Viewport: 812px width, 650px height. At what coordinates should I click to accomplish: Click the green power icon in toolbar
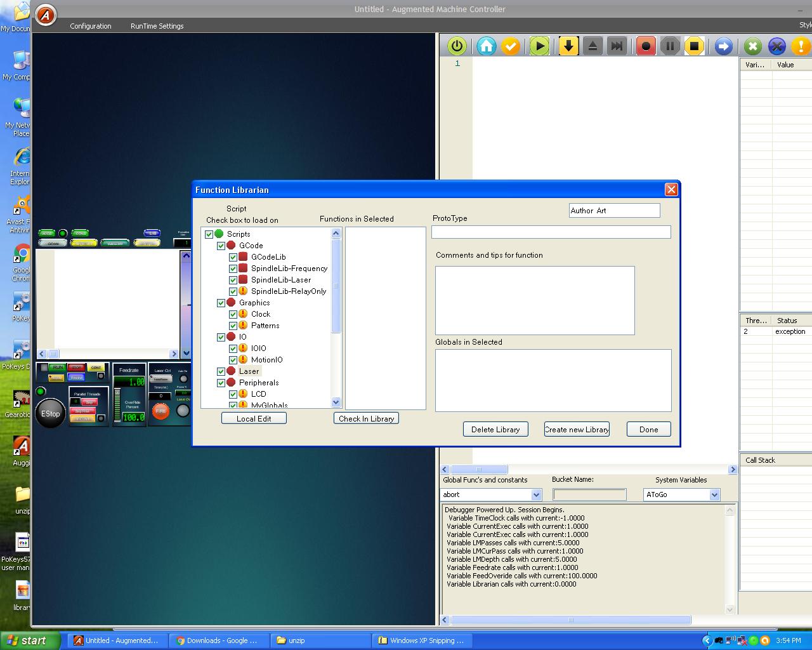pos(457,46)
